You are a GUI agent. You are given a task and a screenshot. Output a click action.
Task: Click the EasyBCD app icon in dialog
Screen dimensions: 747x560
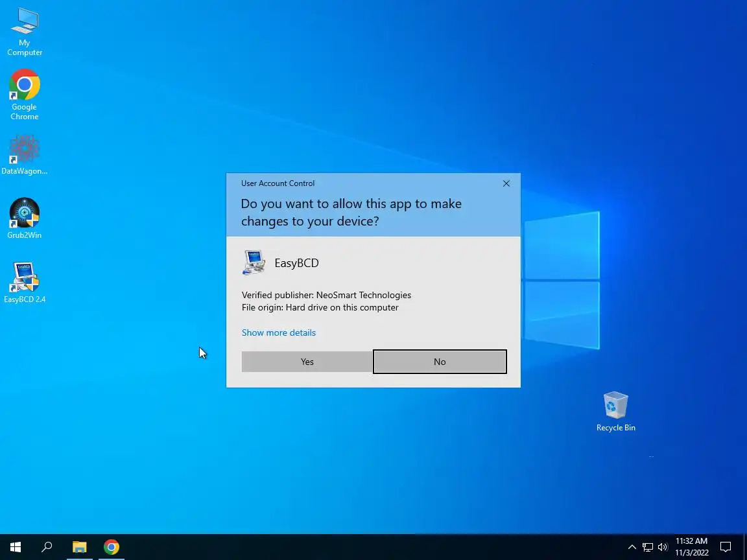click(254, 262)
